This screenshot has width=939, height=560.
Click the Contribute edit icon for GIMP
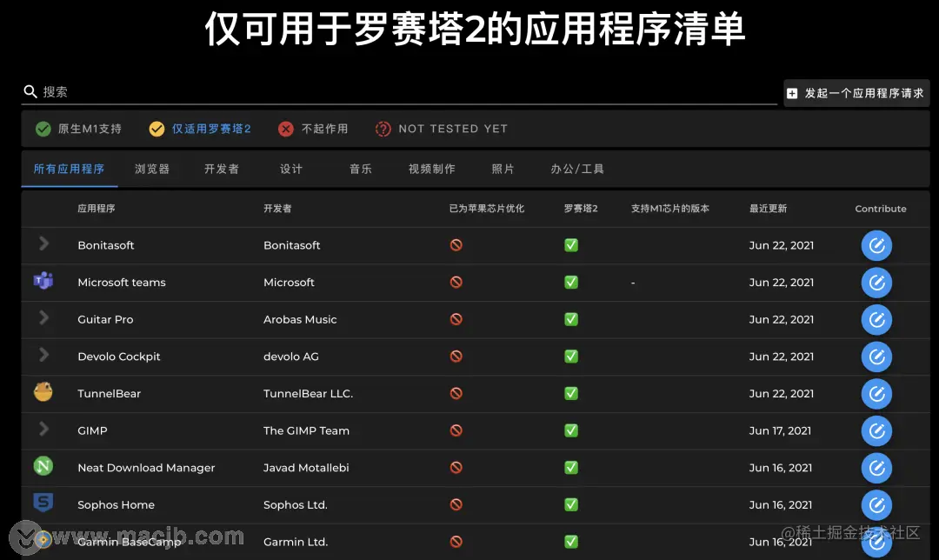tap(876, 431)
